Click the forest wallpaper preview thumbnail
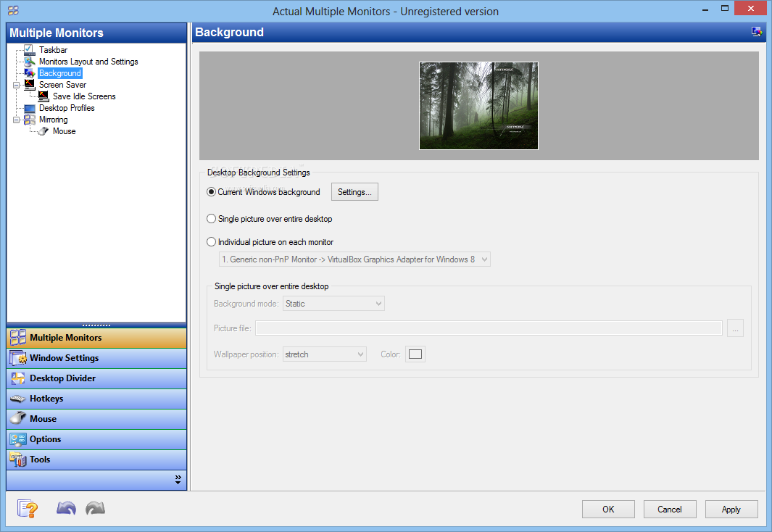The image size is (772, 532). coord(478,106)
